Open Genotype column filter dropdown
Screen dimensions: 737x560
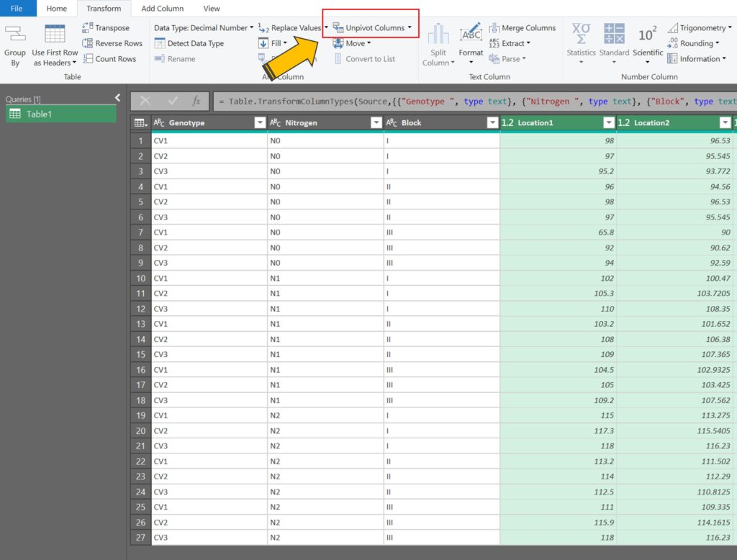click(x=260, y=123)
